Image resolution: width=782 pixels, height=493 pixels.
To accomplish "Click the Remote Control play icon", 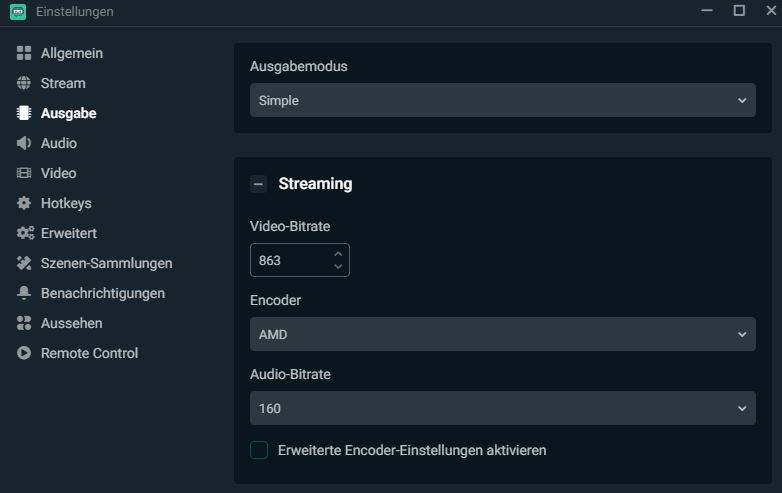I will pos(24,353).
